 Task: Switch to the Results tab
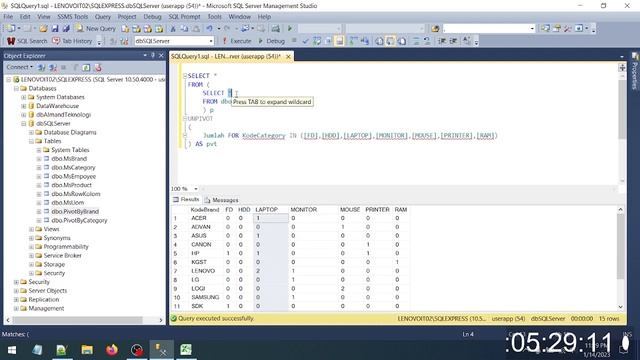tap(186, 200)
